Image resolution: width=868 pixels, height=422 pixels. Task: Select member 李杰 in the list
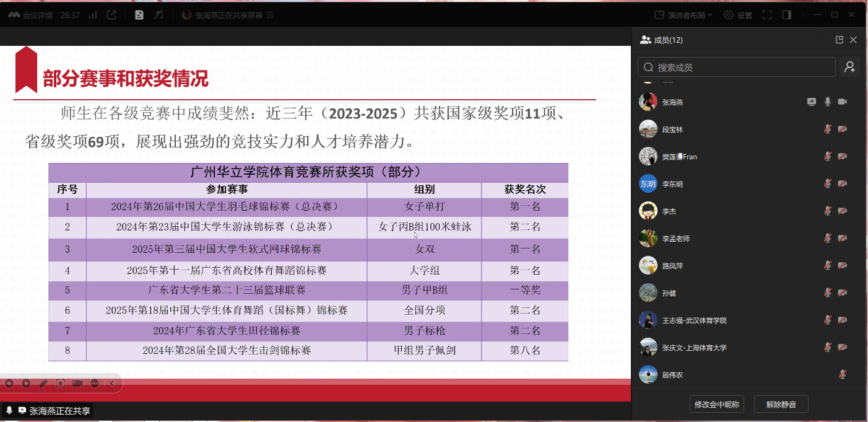(749, 211)
